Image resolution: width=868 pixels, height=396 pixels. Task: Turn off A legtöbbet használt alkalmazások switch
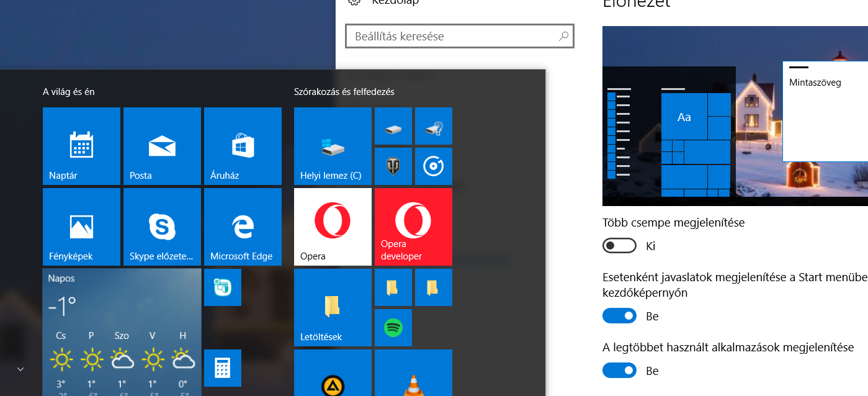[619, 371]
